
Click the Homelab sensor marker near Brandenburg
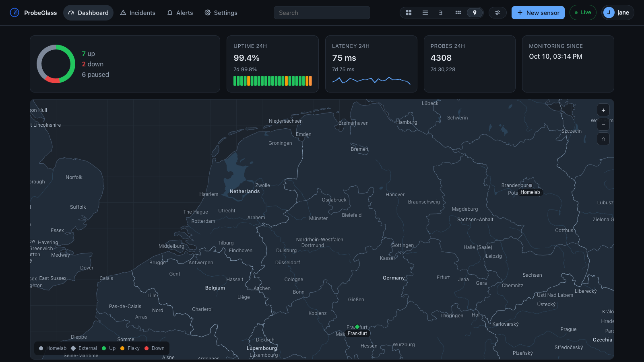[x=530, y=185]
